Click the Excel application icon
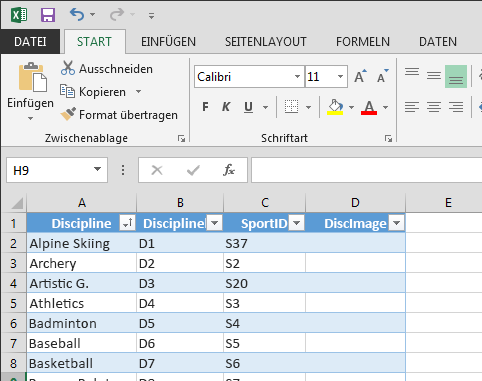Image resolution: width=482 pixels, height=381 pixels. click(19, 15)
